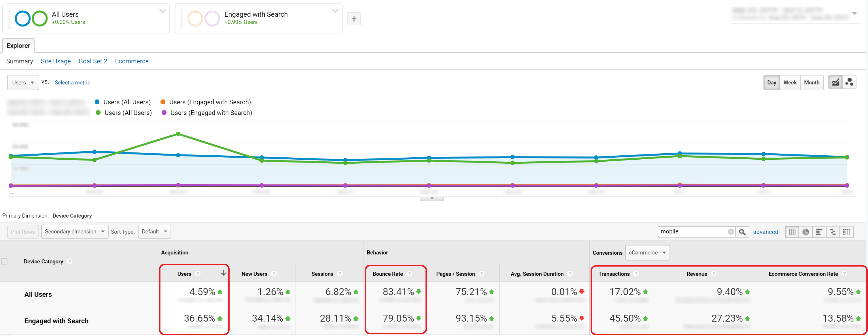Switch to the data table view icon

(792, 232)
